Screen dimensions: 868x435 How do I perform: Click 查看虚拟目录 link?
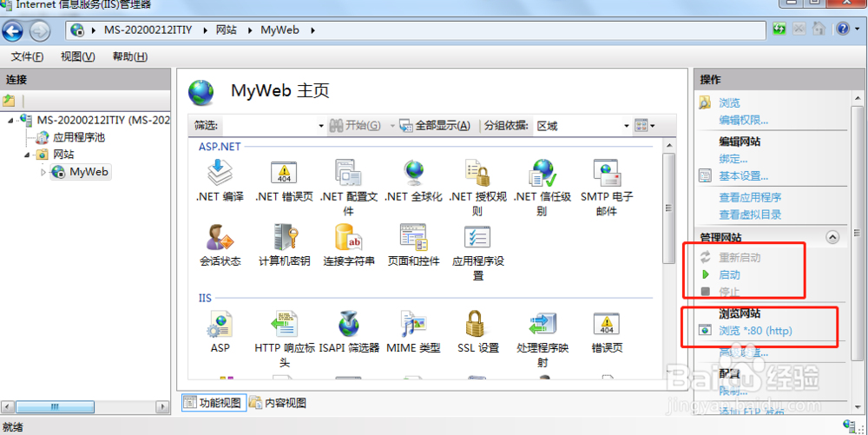point(750,214)
